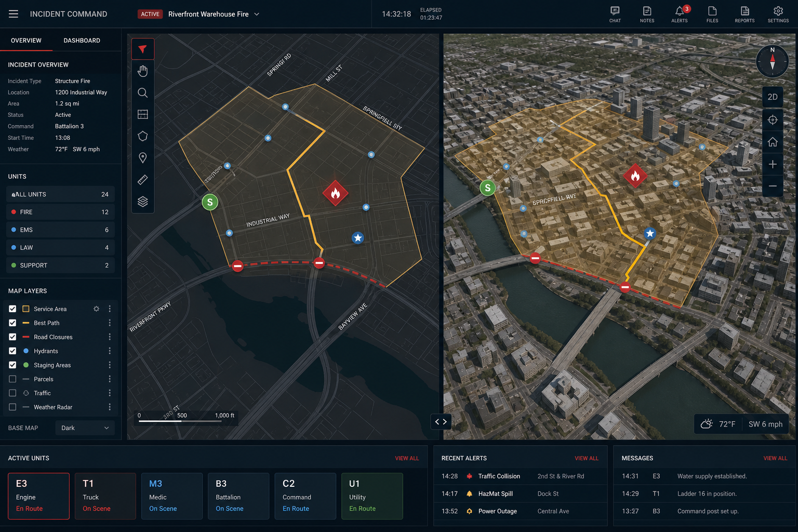
Task: Switch the 3D map to 2D view
Action: tap(773, 97)
